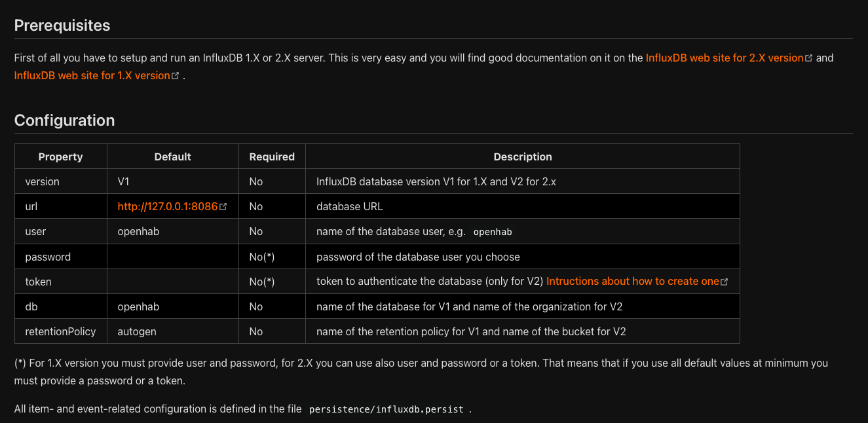Image resolution: width=868 pixels, height=423 pixels.
Task: Click the retentionPolicy property cell
Action: coord(60,331)
